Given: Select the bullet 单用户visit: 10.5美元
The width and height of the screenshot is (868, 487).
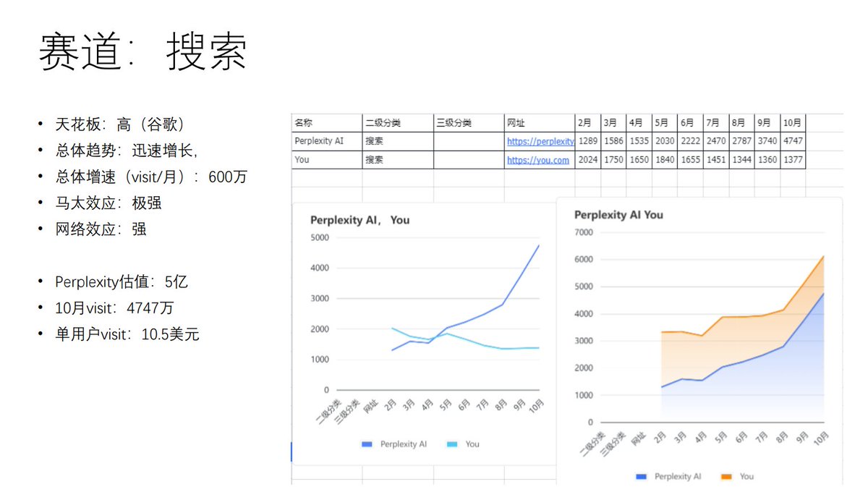Looking at the screenshot, I should pyautogui.click(x=127, y=334).
